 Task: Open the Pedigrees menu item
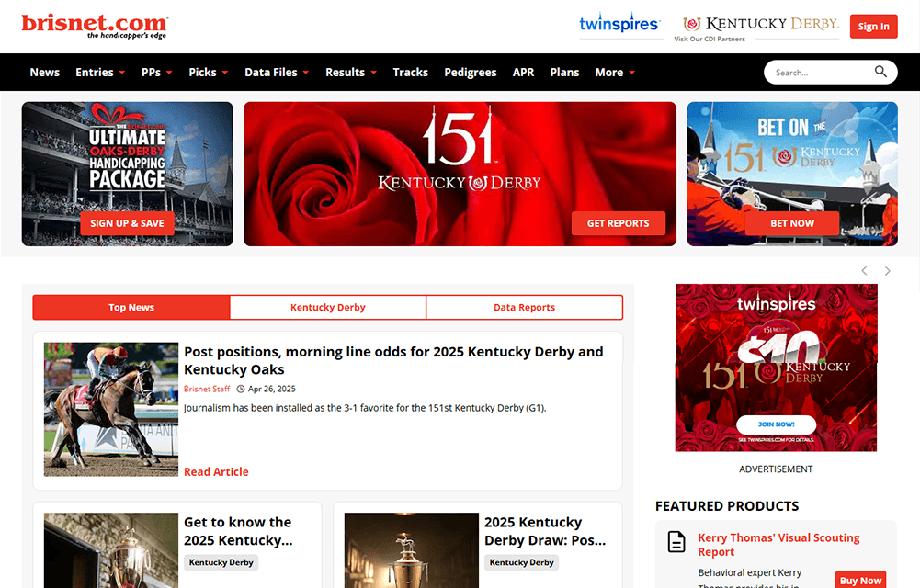pyautogui.click(x=470, y=72)
